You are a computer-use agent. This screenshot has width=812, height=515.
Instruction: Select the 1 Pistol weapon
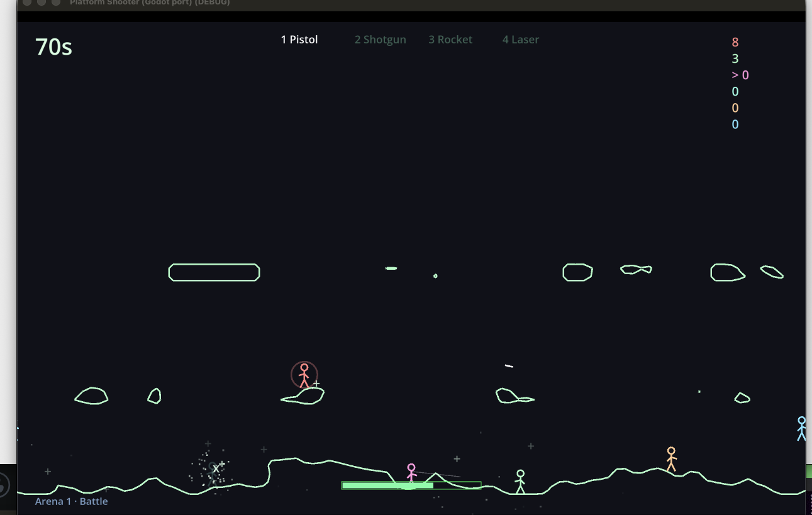pos(299,40)
